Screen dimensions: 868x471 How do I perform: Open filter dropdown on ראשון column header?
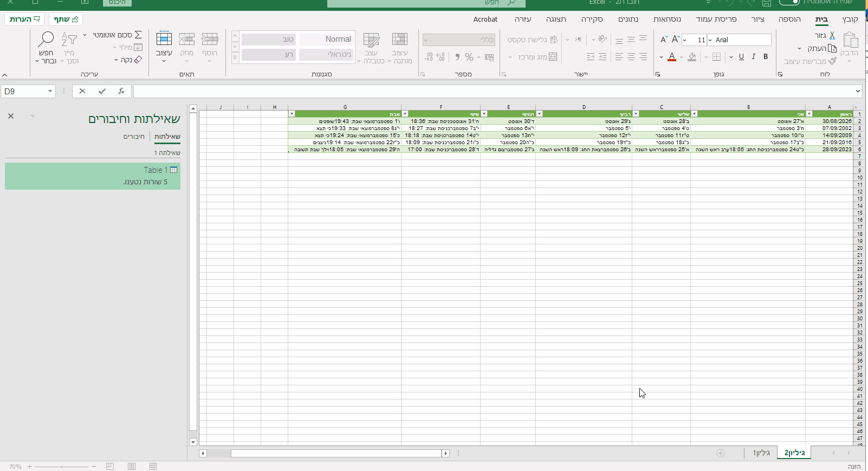coord(809,114)
